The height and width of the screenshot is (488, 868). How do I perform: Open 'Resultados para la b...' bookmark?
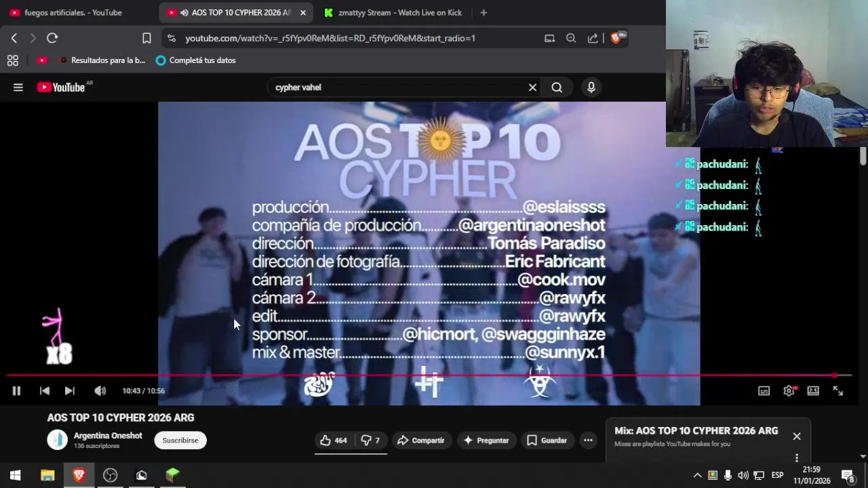(x=103, y=60)
